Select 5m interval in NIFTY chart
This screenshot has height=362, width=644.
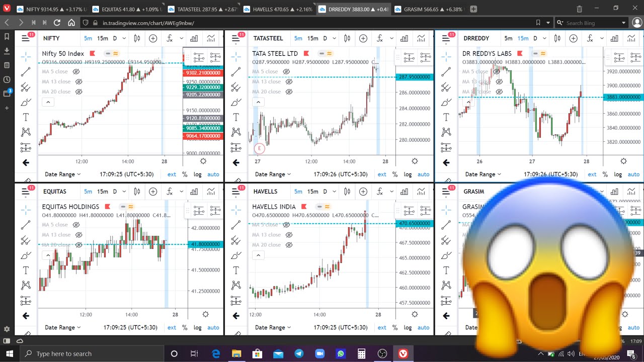tap(88, 38)
